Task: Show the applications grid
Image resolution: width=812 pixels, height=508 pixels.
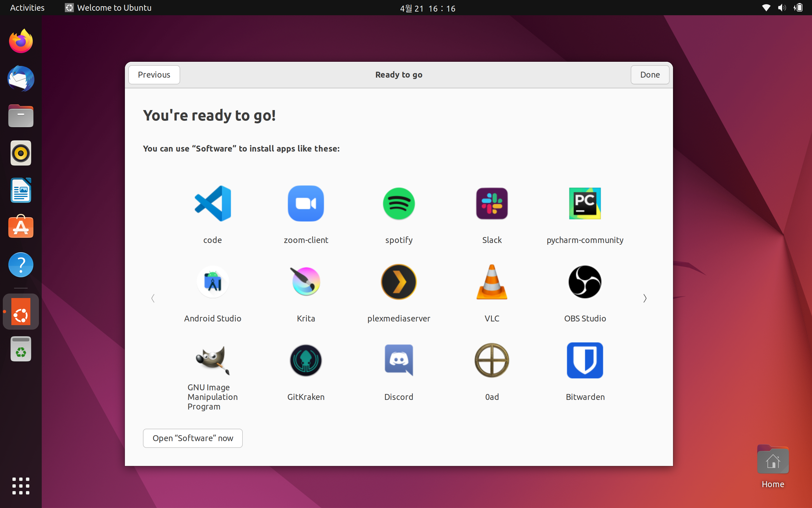Action: [21, 486]
